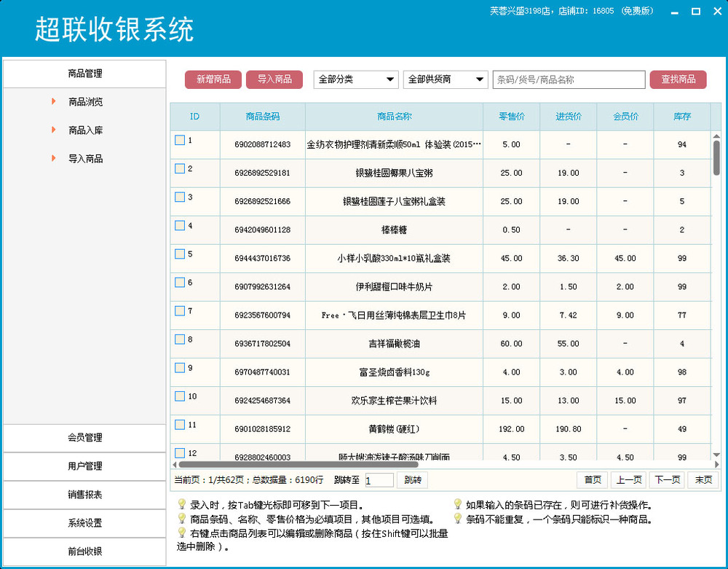Click the orange arrow beside 商品入库
The image size is (728, 569).
pyautogui.click(x=54, y=130)
